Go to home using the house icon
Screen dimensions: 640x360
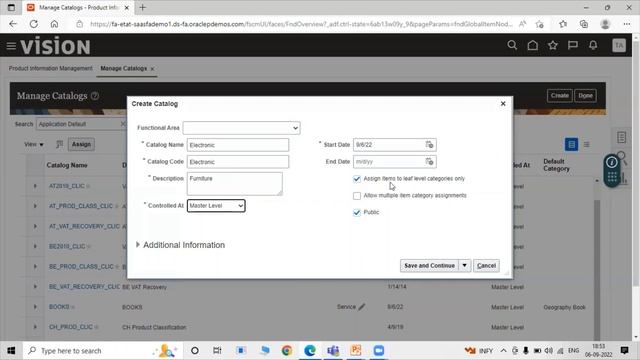coord(532,45)
